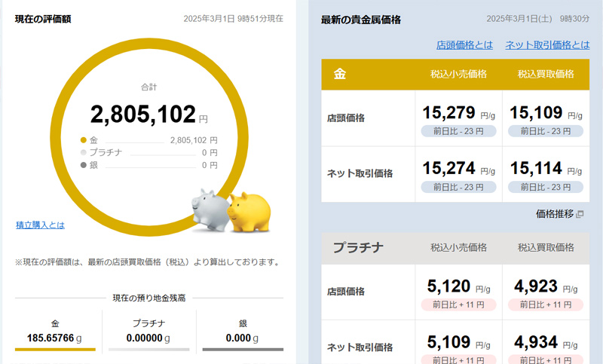Click the external-window icon beside 価格推移
This screenshot has width=603, height=364.
(580, 214)
